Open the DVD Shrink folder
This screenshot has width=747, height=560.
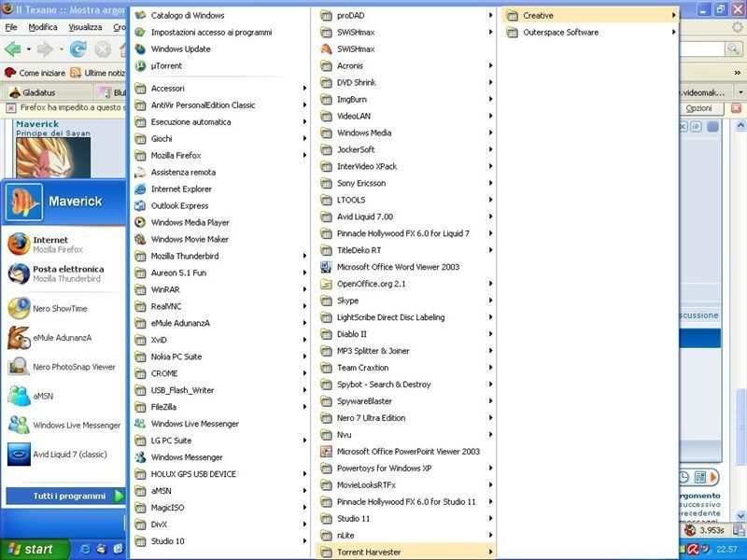coord(406,82)
